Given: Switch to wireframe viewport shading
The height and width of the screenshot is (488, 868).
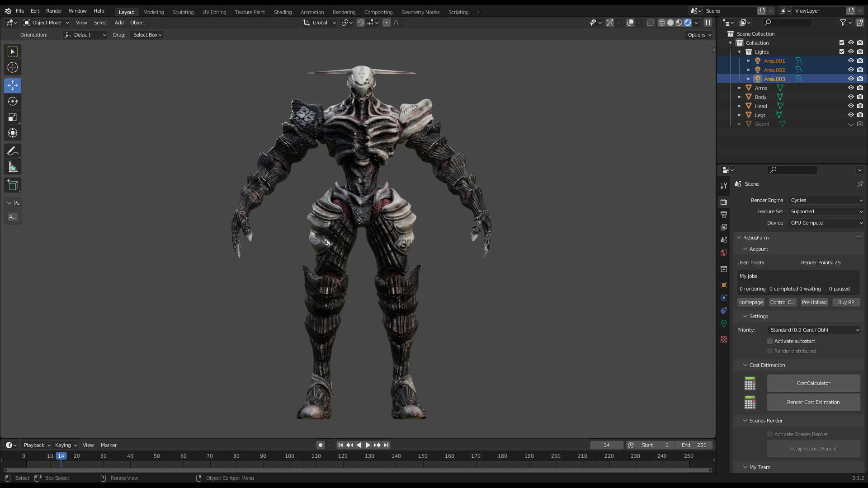Looking at the screenshot, I should (662, 23).
